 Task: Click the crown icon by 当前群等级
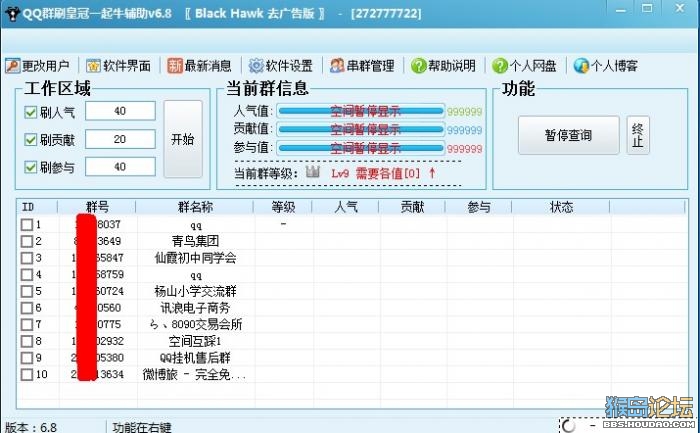(312, 171)
